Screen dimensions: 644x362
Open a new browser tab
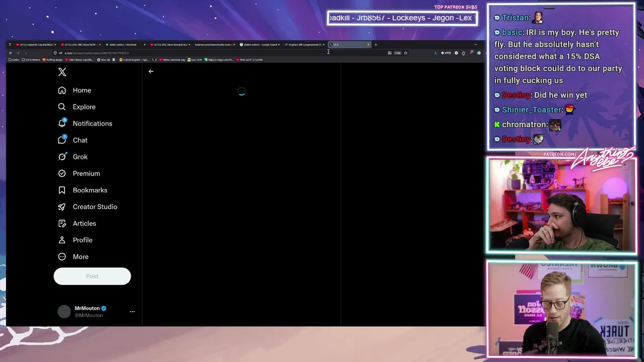pyautogui.click(x=375, y=45)
